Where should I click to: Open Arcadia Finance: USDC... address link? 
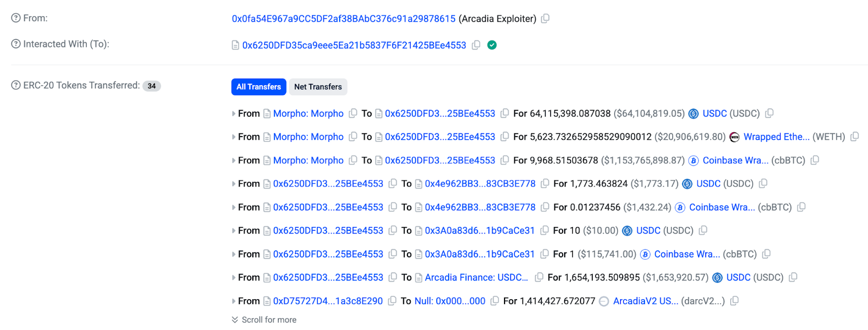(476, 277)
